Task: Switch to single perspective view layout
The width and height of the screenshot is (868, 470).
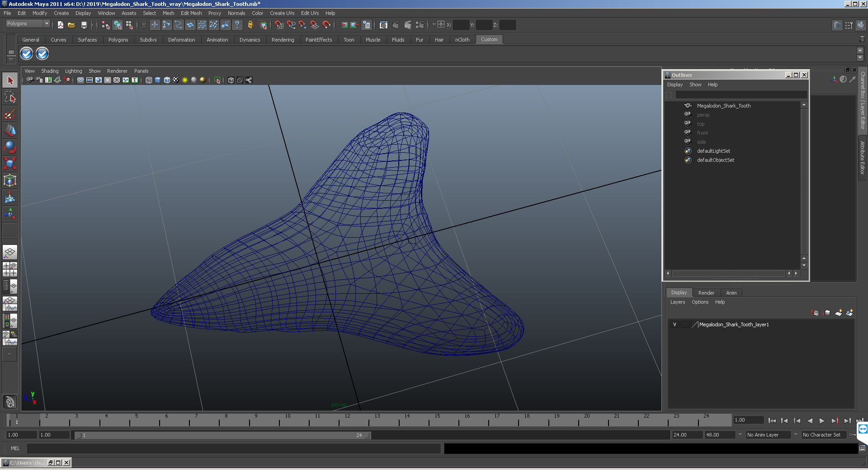Action: (10, 252)
